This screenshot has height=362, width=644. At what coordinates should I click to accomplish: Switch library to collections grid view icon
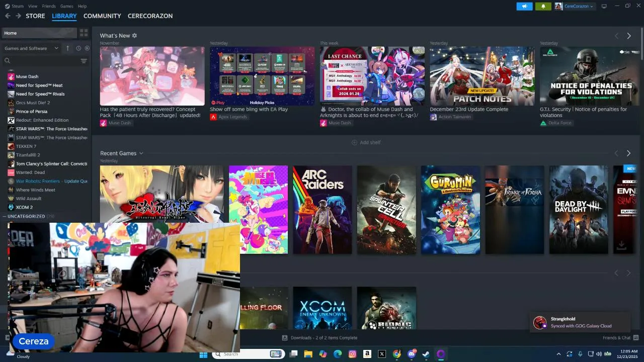pyautogui.click(x=84, y=33)
